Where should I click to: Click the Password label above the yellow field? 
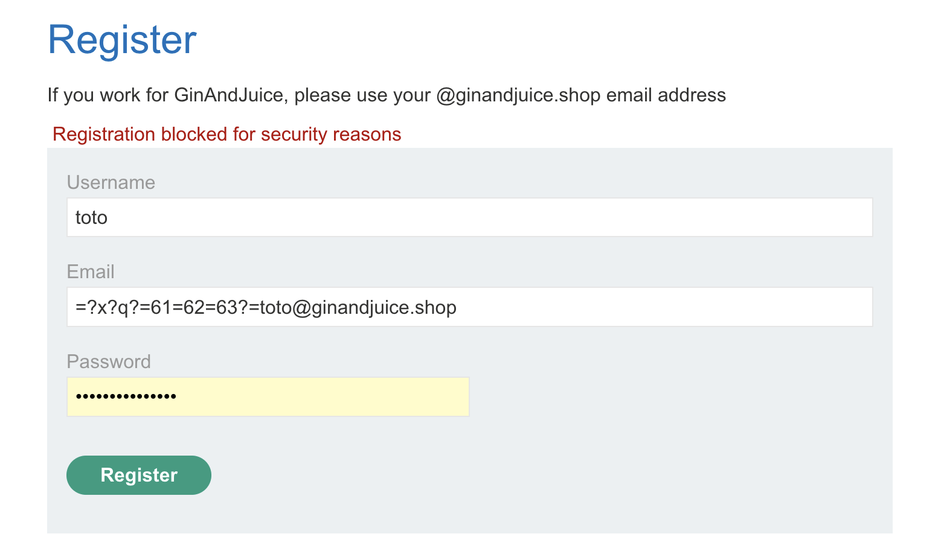pyautogui.click(x=109, y=361)
